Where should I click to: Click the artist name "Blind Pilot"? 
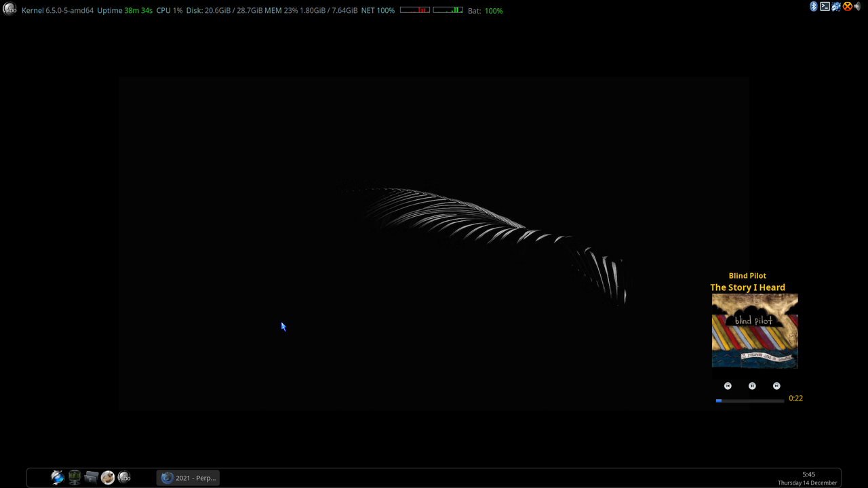[x=747, y=276]
